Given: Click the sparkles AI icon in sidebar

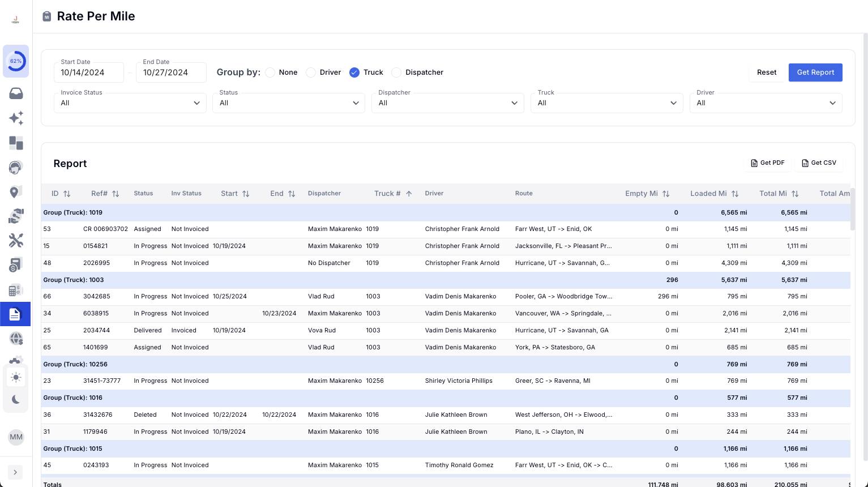Looking at the screenshot, I should point(16,118).
